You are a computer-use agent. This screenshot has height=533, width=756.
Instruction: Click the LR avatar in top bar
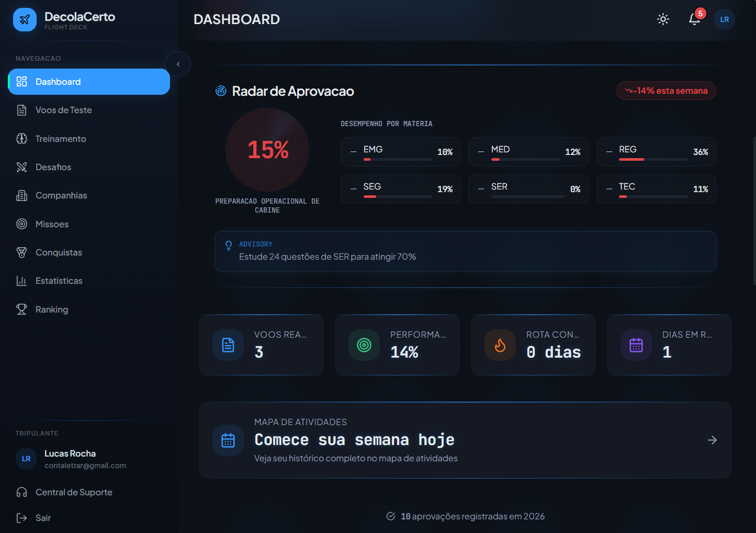[725, 19]
